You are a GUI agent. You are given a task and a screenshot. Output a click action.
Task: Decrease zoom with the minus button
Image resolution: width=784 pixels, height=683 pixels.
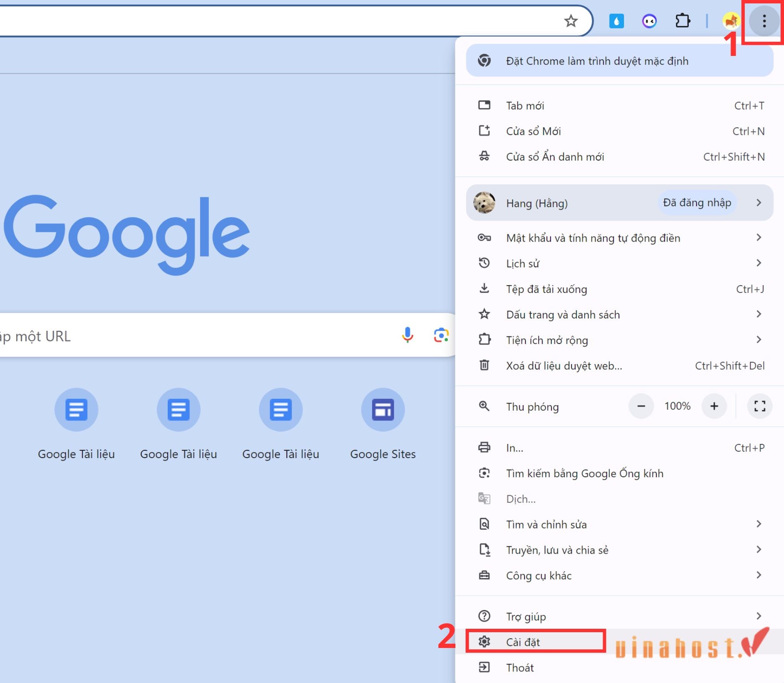tap(641, 406)
